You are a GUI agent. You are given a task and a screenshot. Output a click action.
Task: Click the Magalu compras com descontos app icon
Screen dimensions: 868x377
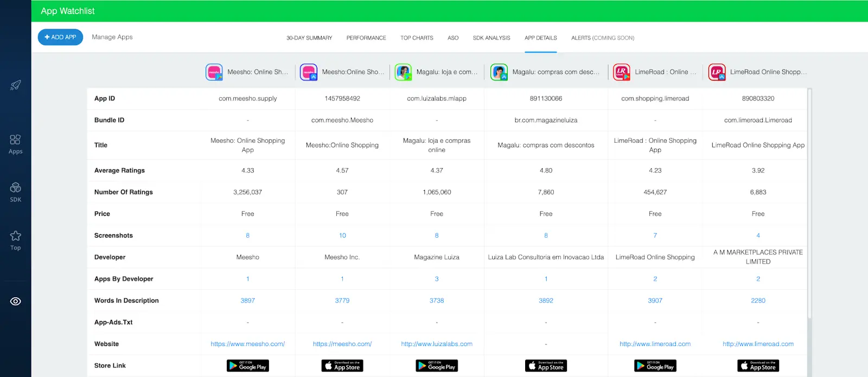(499, 72)
